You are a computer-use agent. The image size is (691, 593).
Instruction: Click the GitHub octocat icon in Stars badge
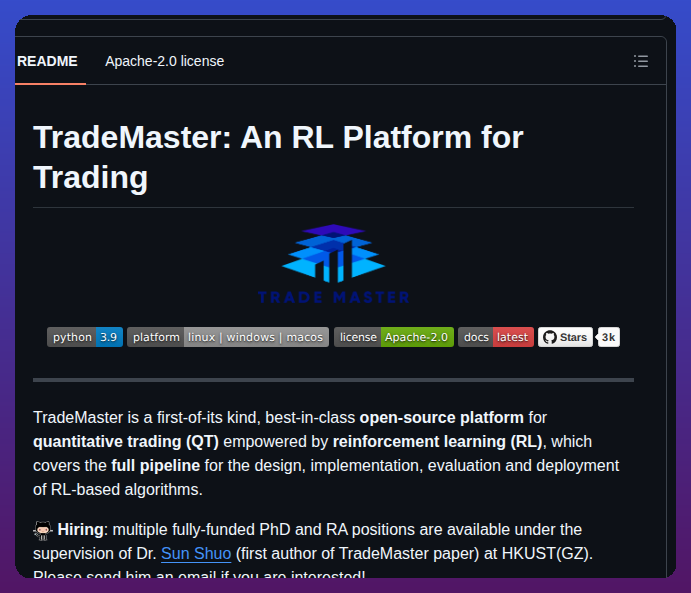(550, 337)
